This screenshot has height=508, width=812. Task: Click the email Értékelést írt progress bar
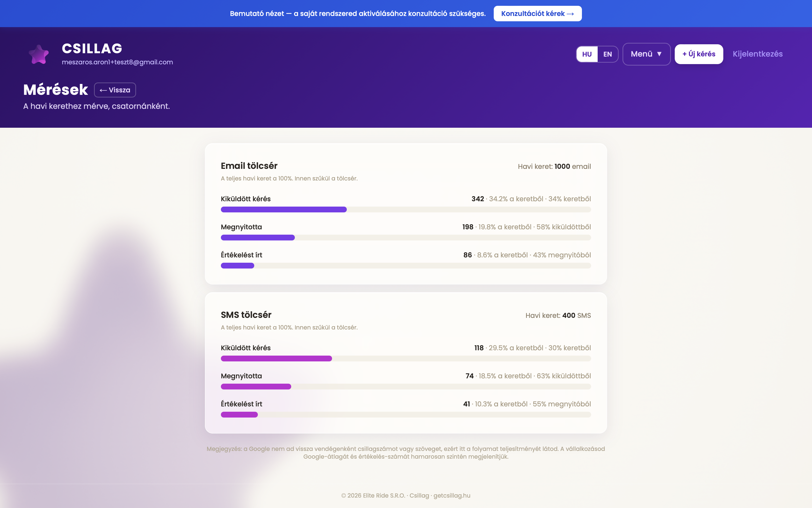click(406, 266)
